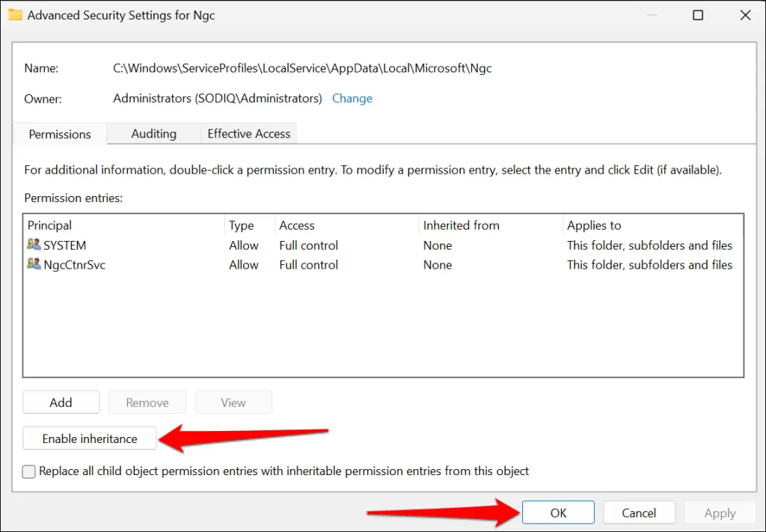The image size is (766, 532).
Task: Click the SYSTEM principal user icon
Action: point(34,245)
